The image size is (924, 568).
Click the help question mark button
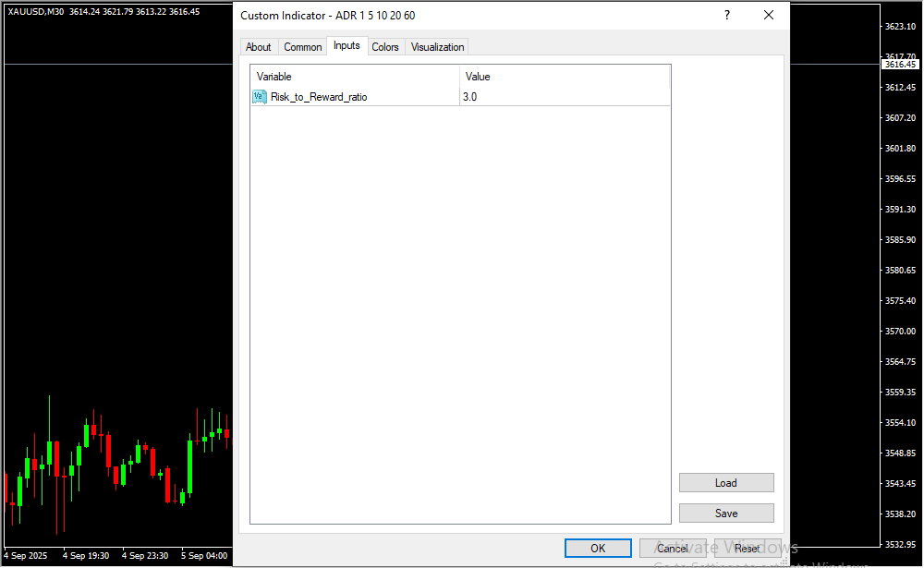pos(727,15)
